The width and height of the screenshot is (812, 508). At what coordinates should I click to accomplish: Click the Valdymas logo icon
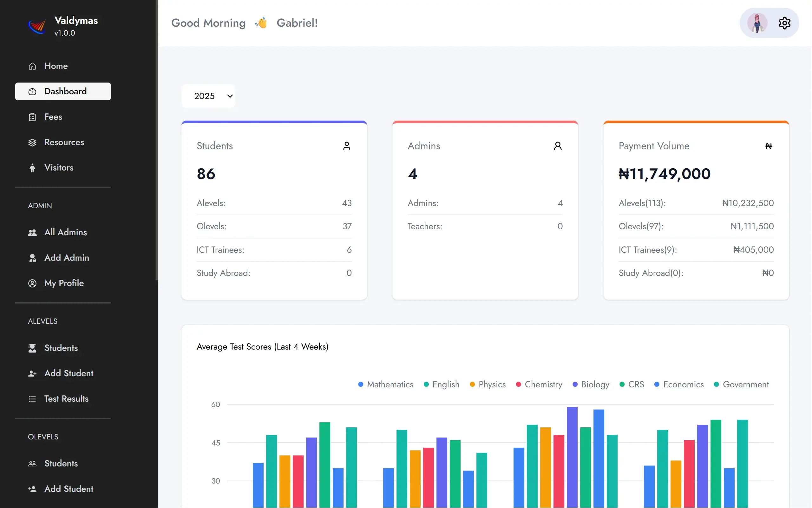click(x=37, y=26)
